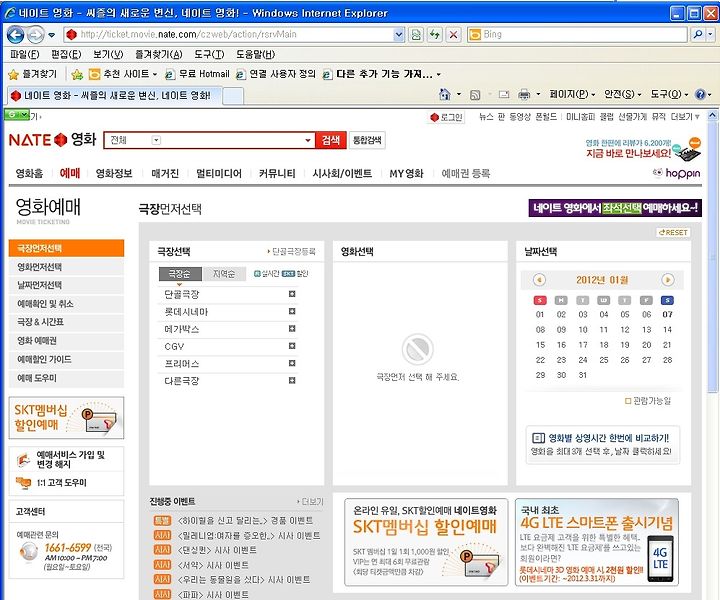
Task: Open 추천 사이트 suggested sites dropdown
Action: (123, 74)
